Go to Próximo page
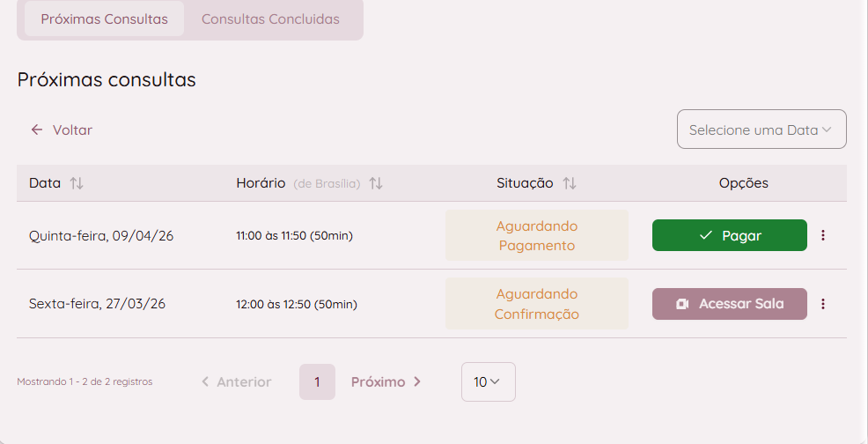Viewport: 868px width, 444px height. [386, 381]
